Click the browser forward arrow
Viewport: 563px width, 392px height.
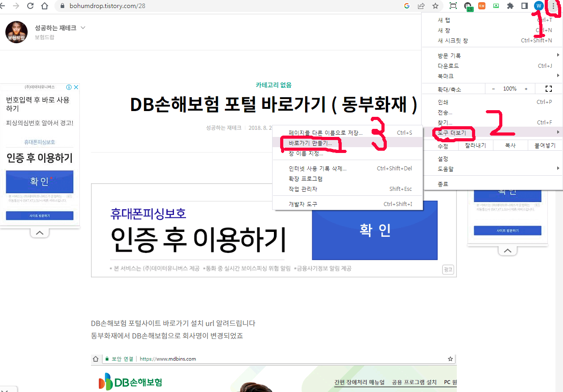tap(16, 6)
